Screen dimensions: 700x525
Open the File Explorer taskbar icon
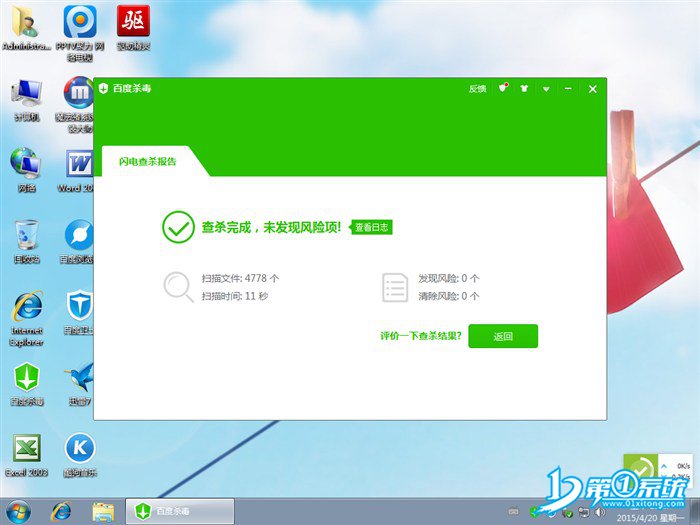[103, 511]
